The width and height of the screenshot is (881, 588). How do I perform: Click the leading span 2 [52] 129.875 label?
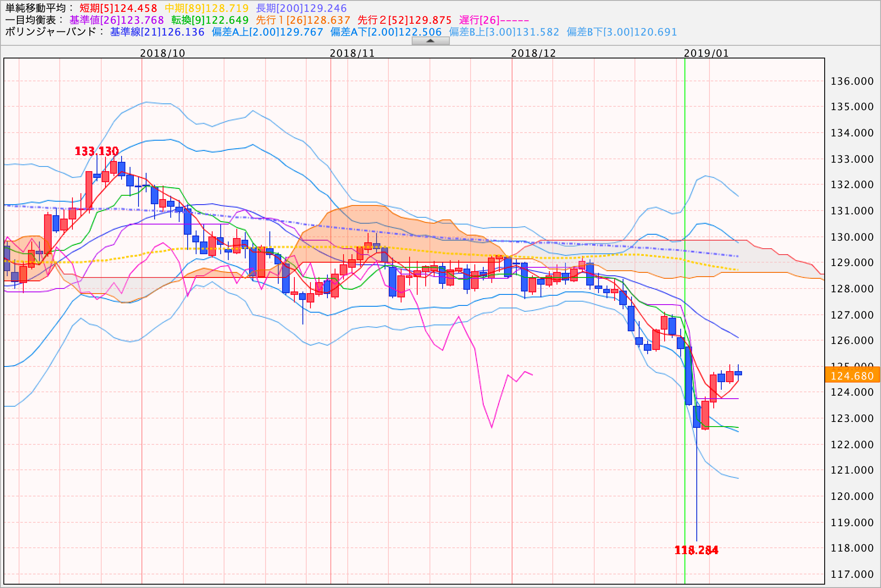[x=405, y=20]
